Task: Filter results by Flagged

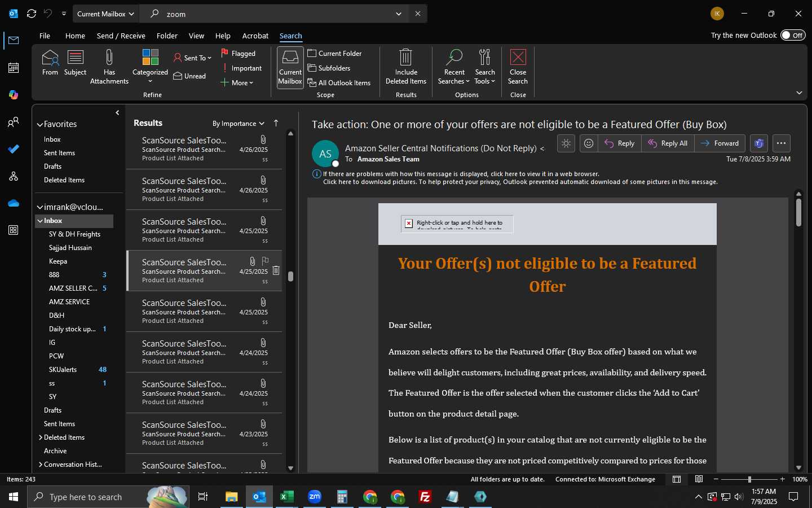Action: (x=239, y=54)
